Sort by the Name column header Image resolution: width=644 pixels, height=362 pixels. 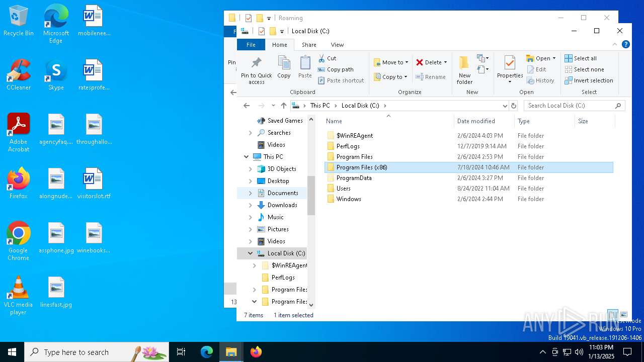pos(388,121)
